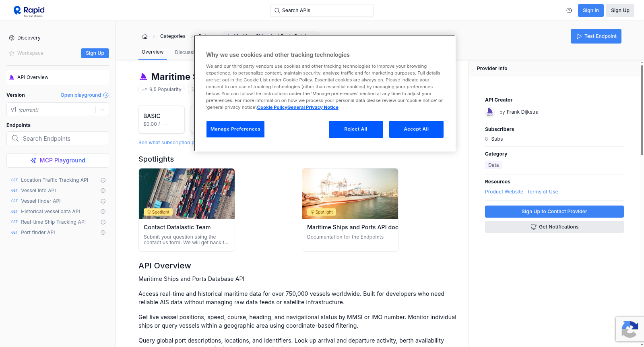The width and height of the screenshot is (644, 347).
Task: Click info icon for Port finder API
Action: pyautogui.click(x=103, y=233)
